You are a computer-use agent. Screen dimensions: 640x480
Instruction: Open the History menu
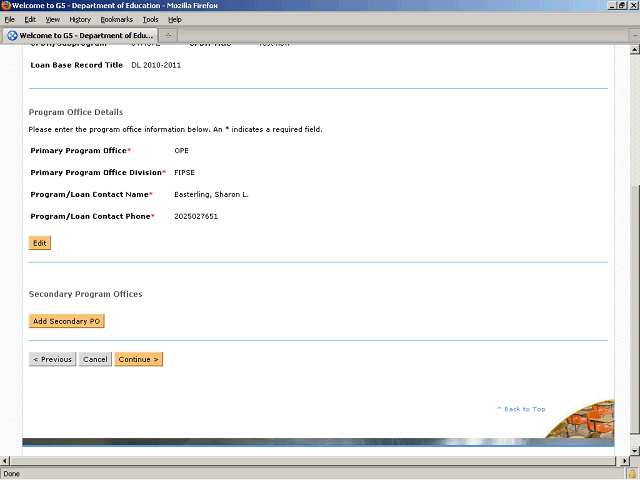[x=80, y=20]
